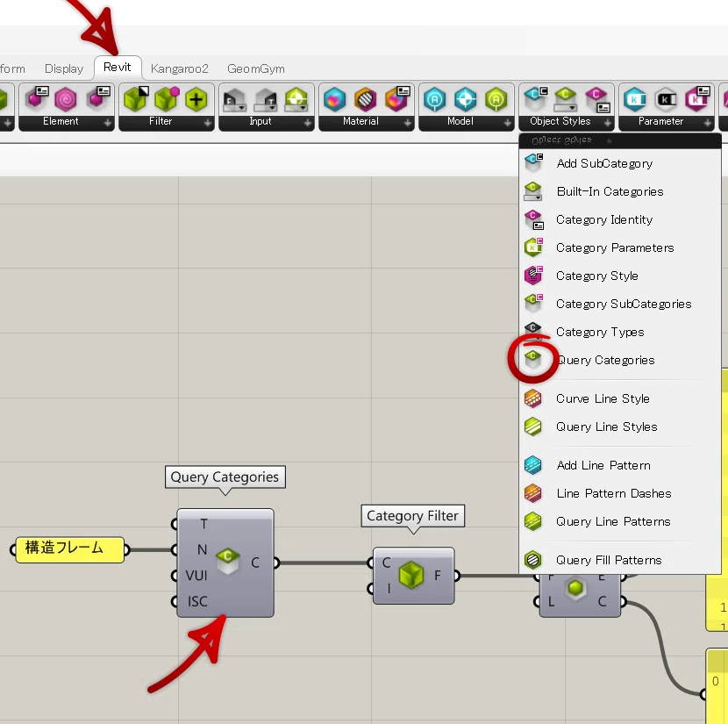Select Category SubCategories entry

tap(620, 304)
